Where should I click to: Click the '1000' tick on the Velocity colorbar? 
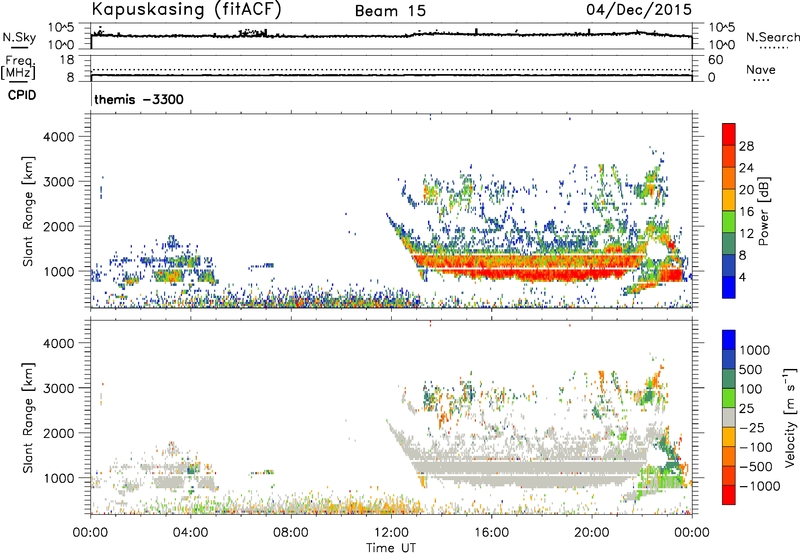(755, 350)
